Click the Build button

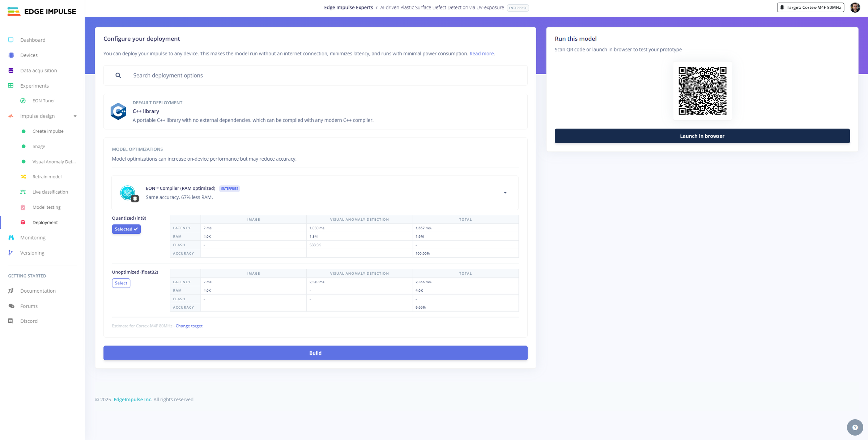pos(315,353)
